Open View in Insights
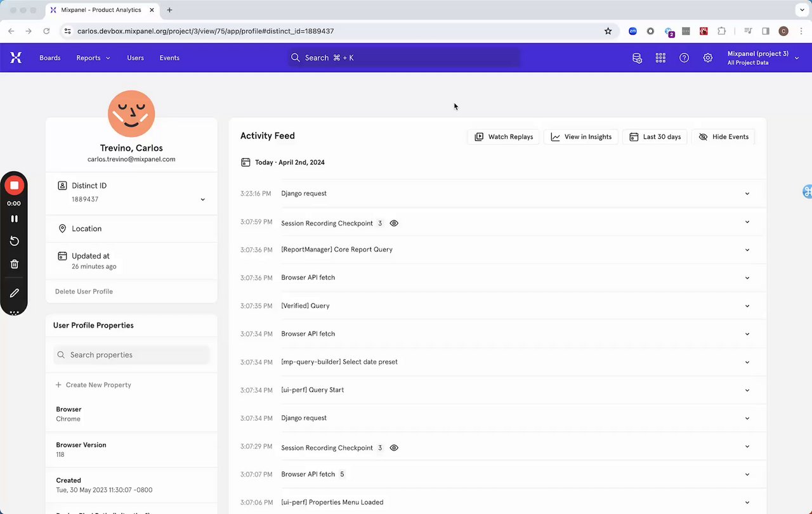 [581, 137]
